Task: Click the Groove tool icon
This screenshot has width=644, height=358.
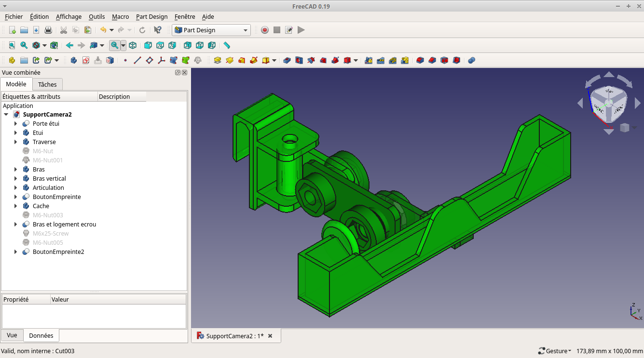Action: click(311, 60)
